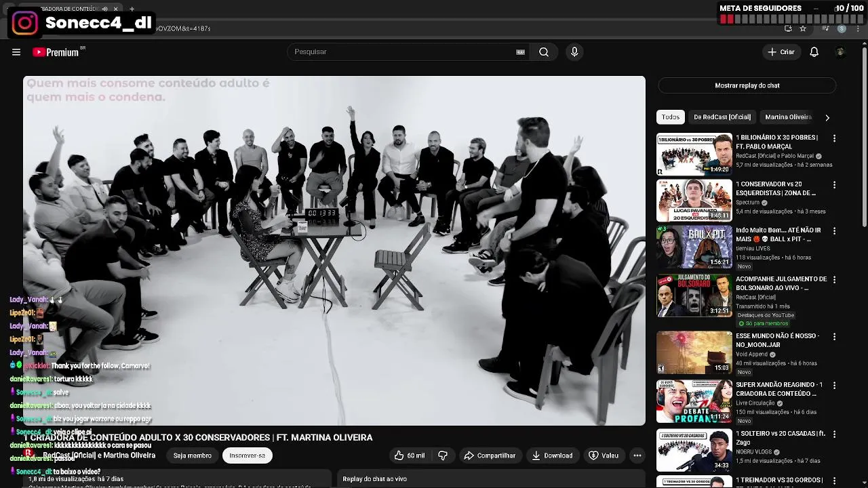Open browser media controls icon
This screenshot has width=868, height=488.
tap(825, 28)
